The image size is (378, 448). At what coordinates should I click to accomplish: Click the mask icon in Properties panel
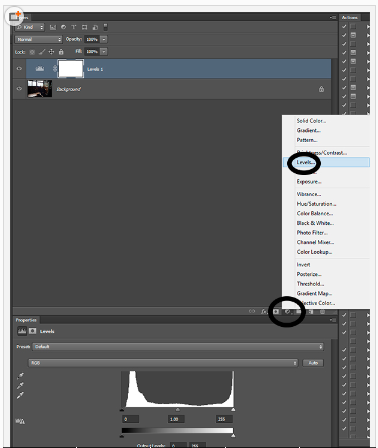click(32, 331)
